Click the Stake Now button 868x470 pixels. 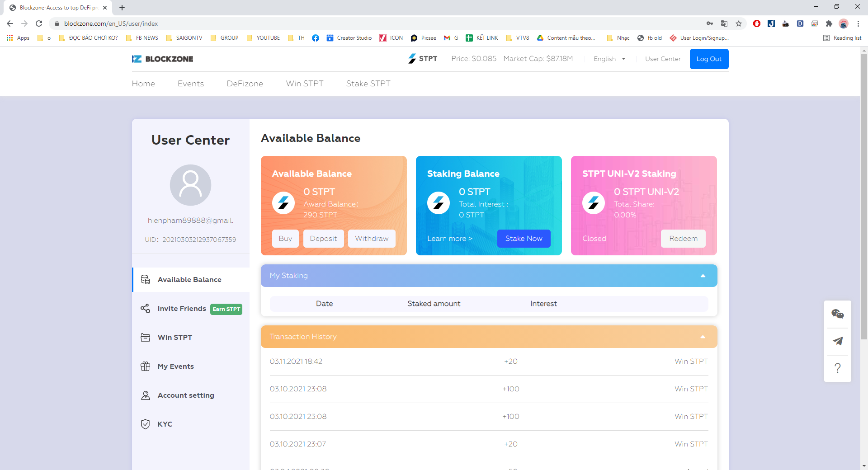(524, 239)
